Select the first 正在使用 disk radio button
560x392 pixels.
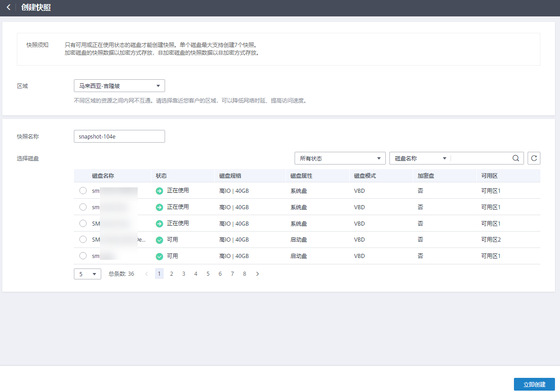[83, 191]
